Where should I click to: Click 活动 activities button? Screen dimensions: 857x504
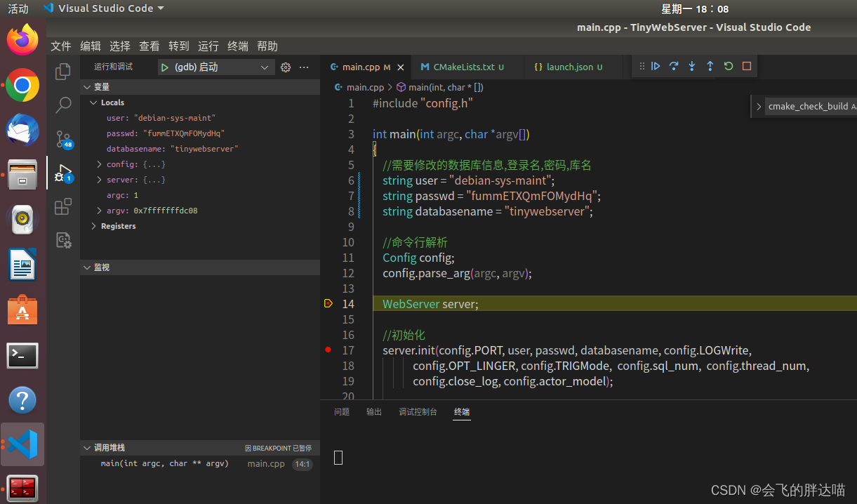point(18,8)
